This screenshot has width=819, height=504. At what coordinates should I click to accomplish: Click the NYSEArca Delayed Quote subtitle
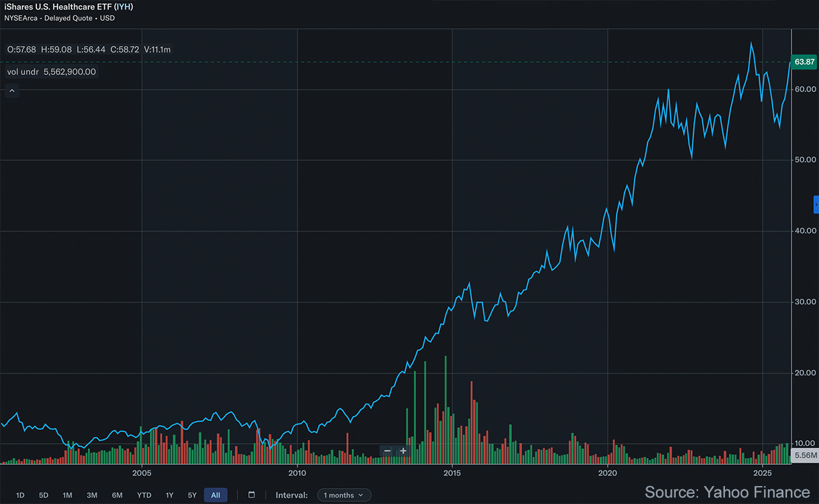click(x=58, y=18)
